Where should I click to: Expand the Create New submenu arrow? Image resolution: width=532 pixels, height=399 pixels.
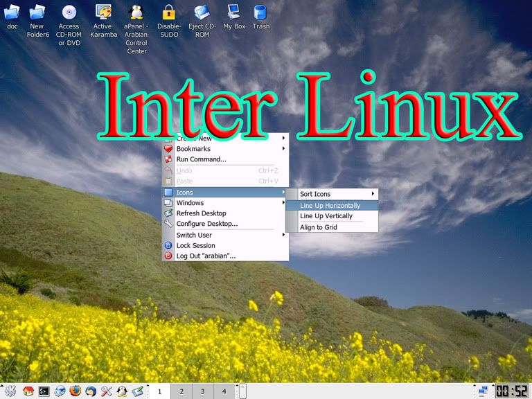tap(283, 138)
